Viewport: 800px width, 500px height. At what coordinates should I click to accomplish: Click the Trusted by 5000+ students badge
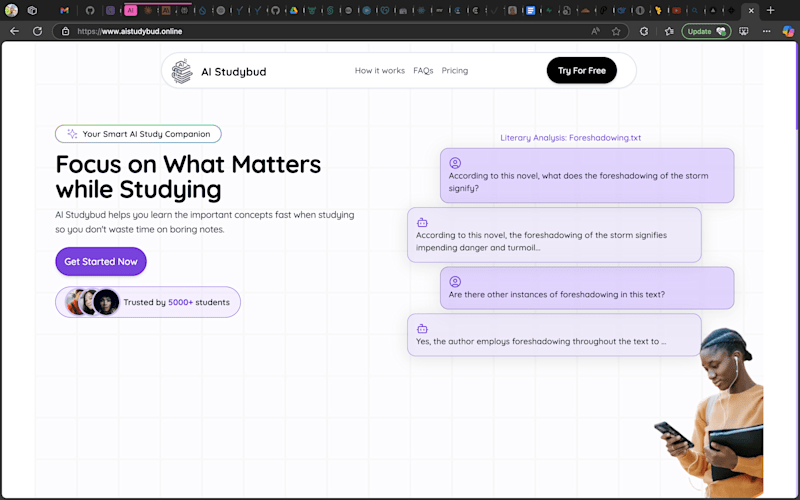click(148, 302)
